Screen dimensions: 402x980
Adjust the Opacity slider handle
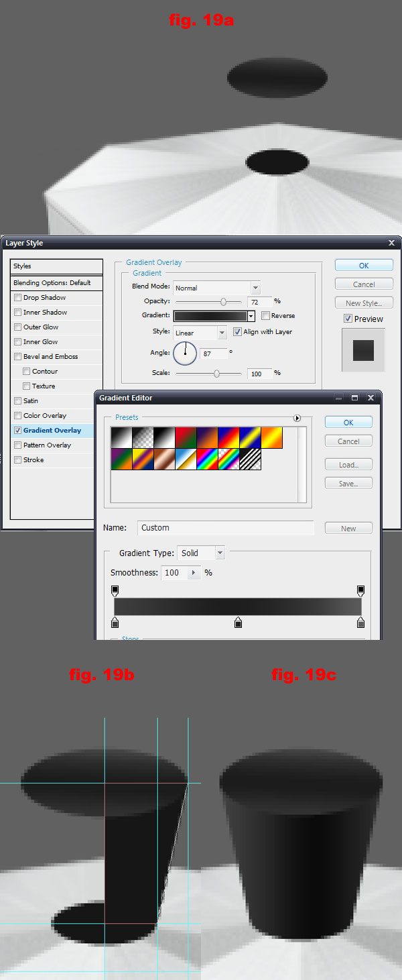point(223,302)
